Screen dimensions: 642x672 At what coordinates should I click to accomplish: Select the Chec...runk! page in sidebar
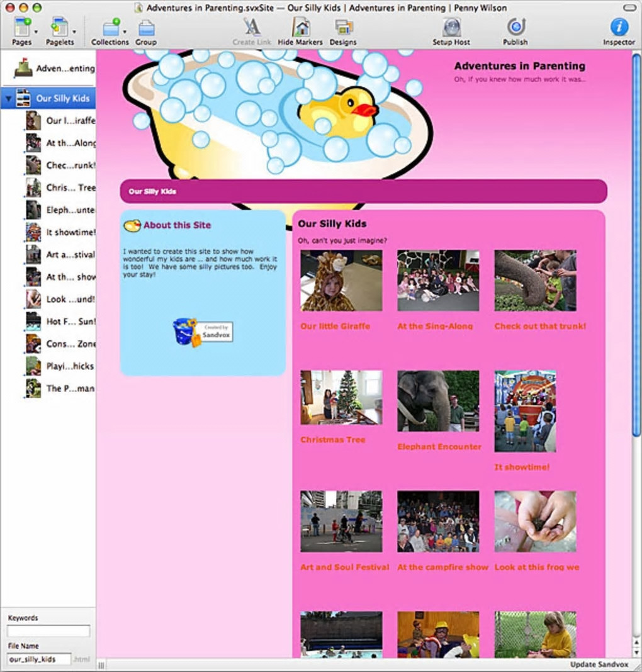pos(60,165)
